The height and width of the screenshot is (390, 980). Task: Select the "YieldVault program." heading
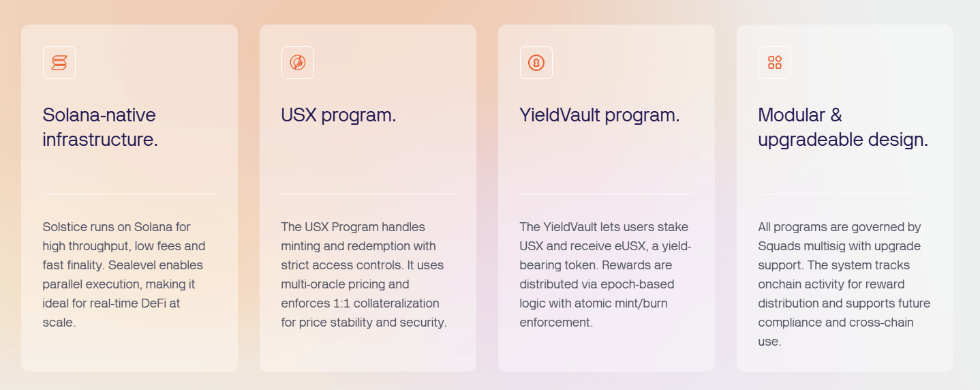pos(599,115)
